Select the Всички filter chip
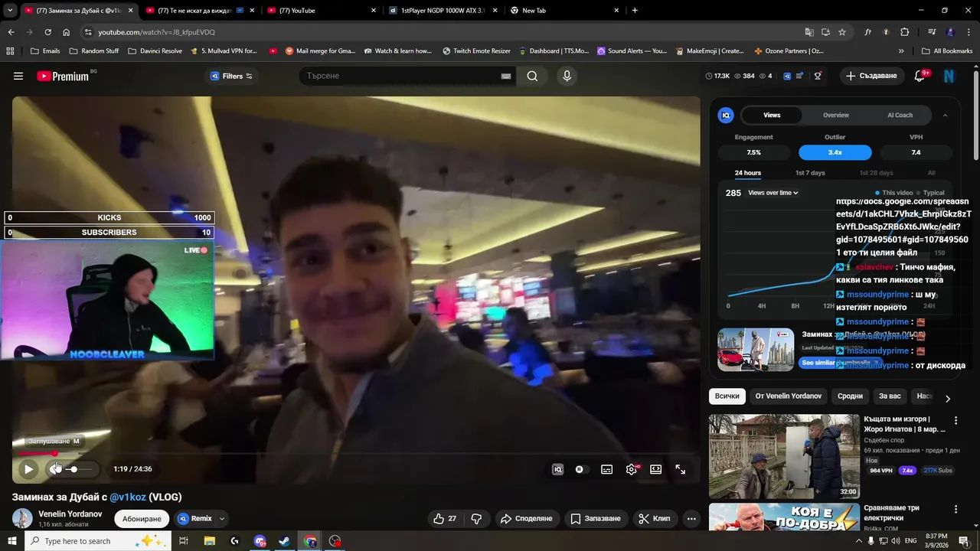980x551 pixels. pos(727,396)
